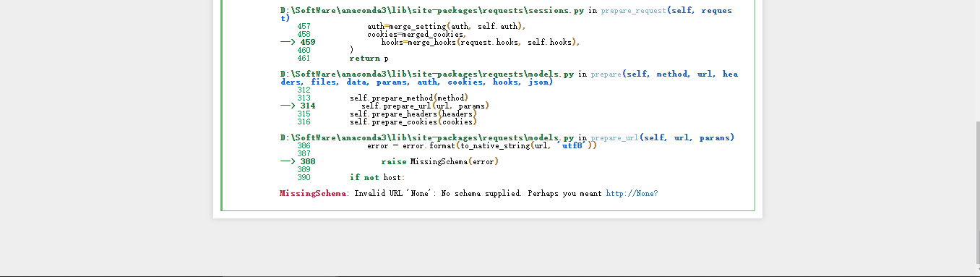Click the red MissingSchema exception name
The width and height of the screenshot is (980, 277).
[x=312, y=194]
